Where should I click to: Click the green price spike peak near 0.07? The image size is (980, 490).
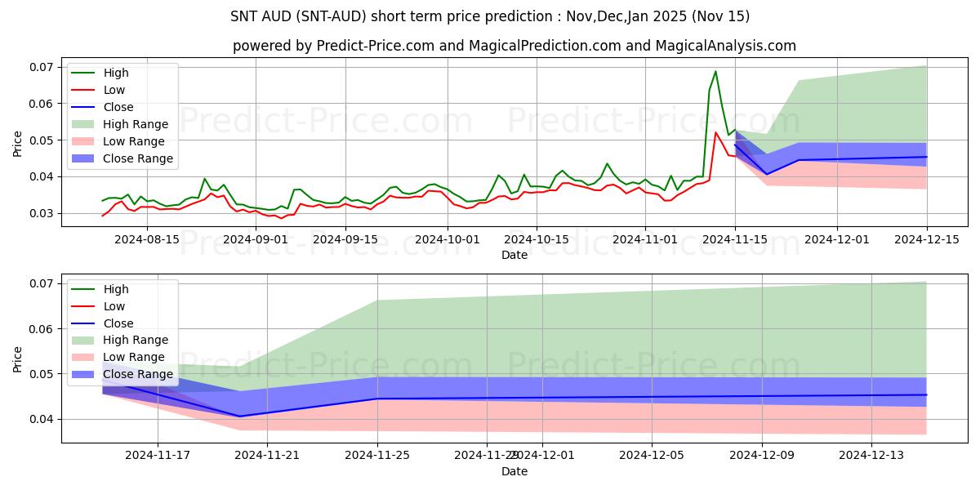pos(715,71)
